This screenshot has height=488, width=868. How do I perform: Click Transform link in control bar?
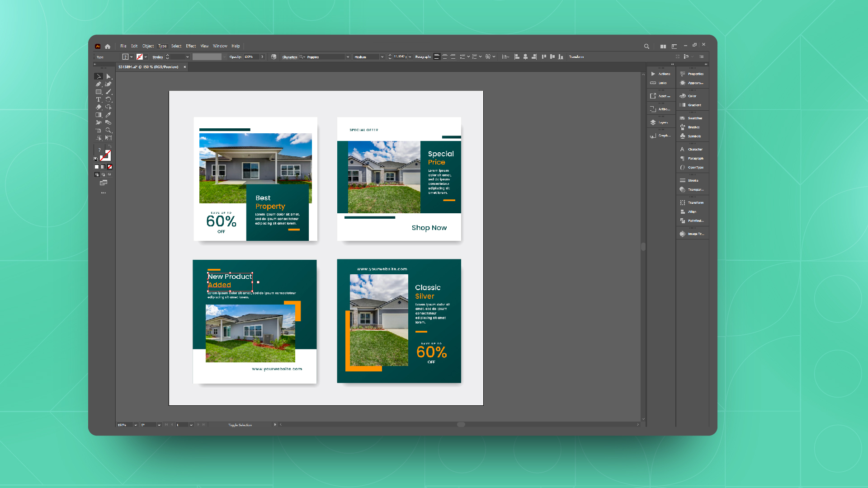pos(576,57)
